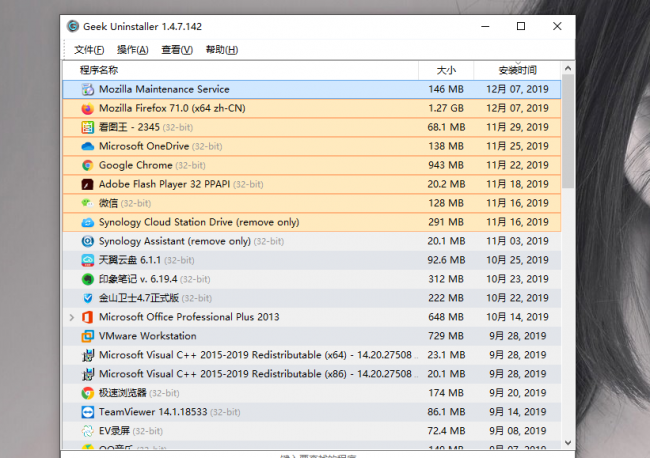Screen dimensions: 650x458
Task: Click the 微信 WeChat icon
Action: point(87,203)
